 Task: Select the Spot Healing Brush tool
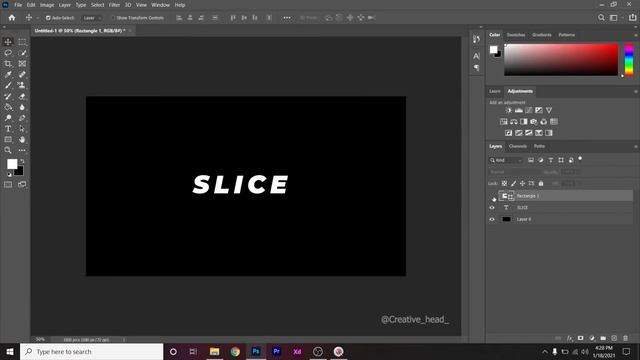pos(22,74)
